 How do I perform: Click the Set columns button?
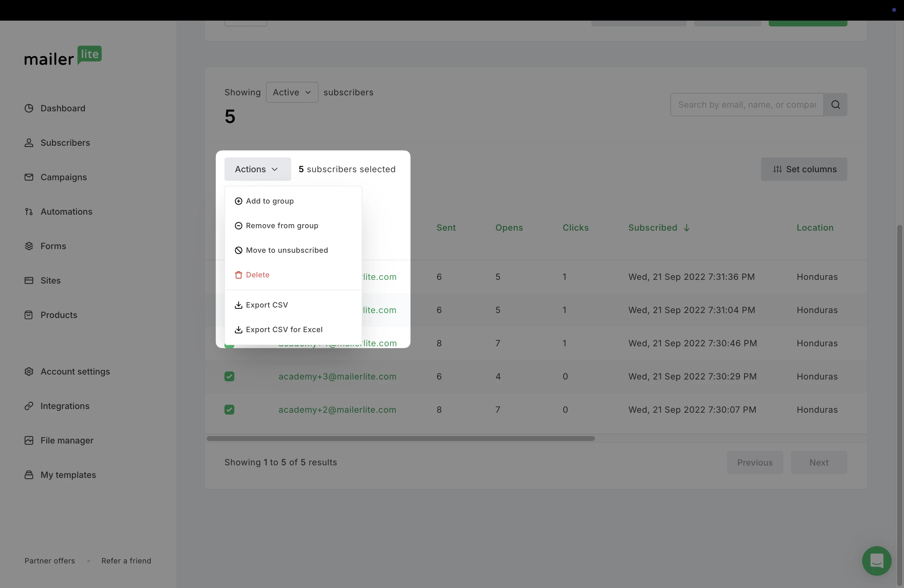[x=804, y=169]
